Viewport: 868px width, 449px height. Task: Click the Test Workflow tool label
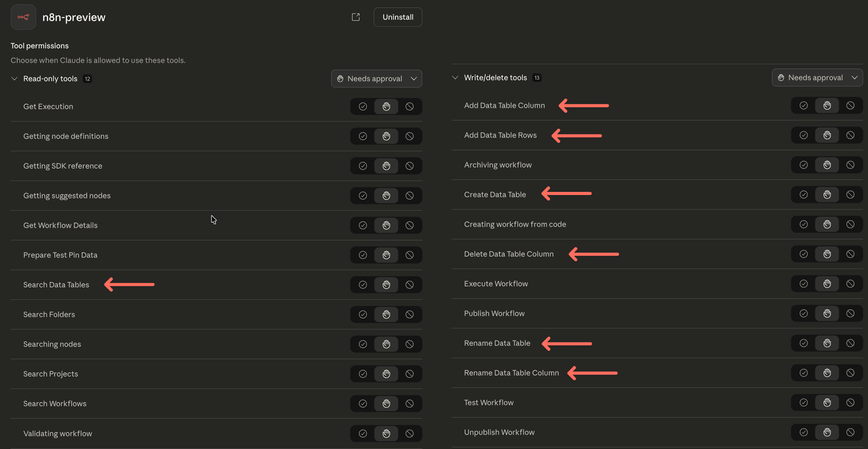coord(489,403)
